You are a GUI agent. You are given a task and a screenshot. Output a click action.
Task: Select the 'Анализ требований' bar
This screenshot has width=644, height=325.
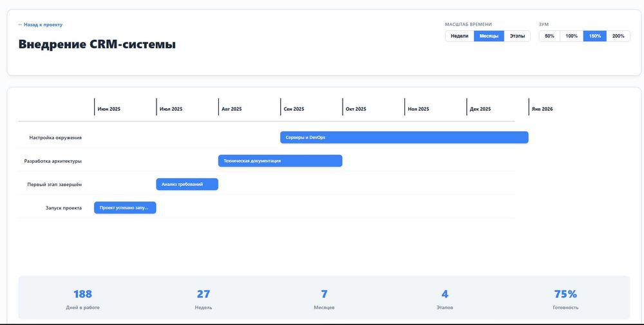point(187,184)
